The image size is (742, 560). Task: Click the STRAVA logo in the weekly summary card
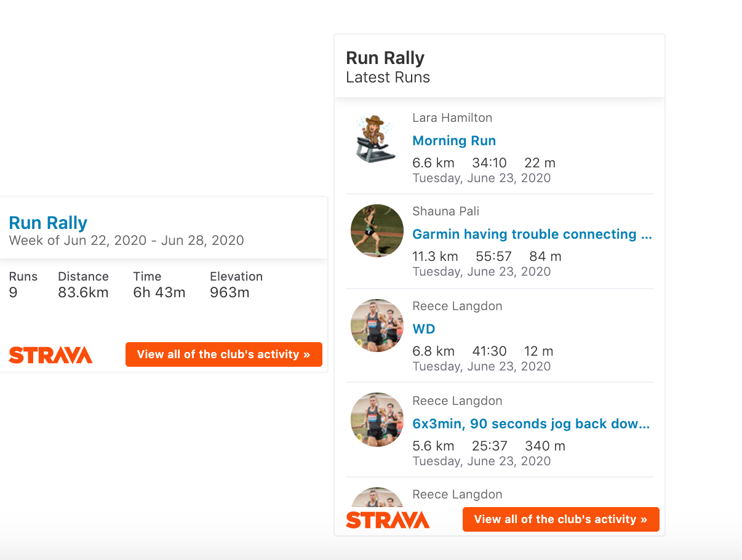(x=50, y=354)
